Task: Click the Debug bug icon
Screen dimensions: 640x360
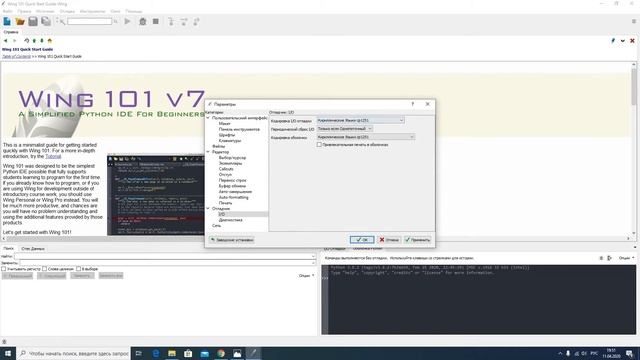Action: click(x=142, y=21)
